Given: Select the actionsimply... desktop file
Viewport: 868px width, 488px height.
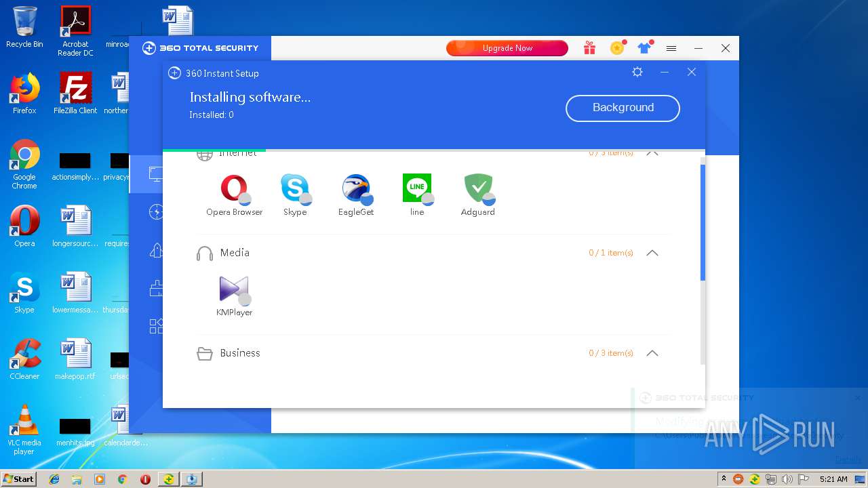Looking at the screenshot, I should [x=75, y=167].
